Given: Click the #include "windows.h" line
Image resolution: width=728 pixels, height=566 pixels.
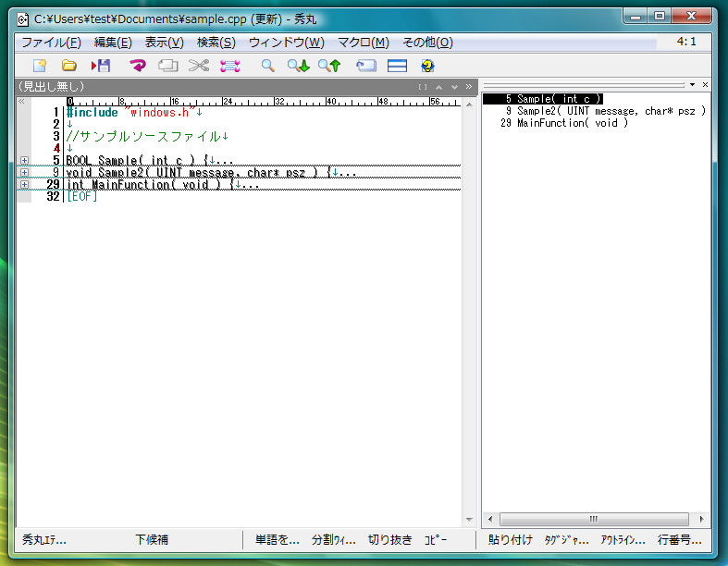Looking at the screenshot, I should [x=135, y=112].
